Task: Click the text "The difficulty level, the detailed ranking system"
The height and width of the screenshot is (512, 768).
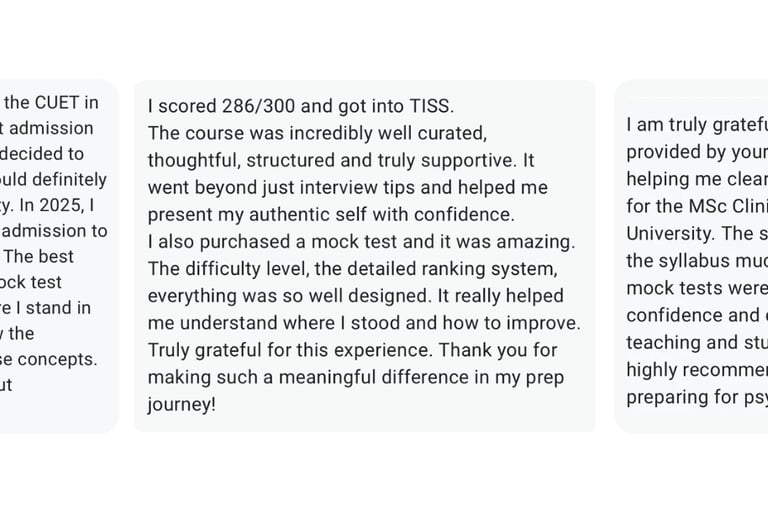Action: [352, 269]
